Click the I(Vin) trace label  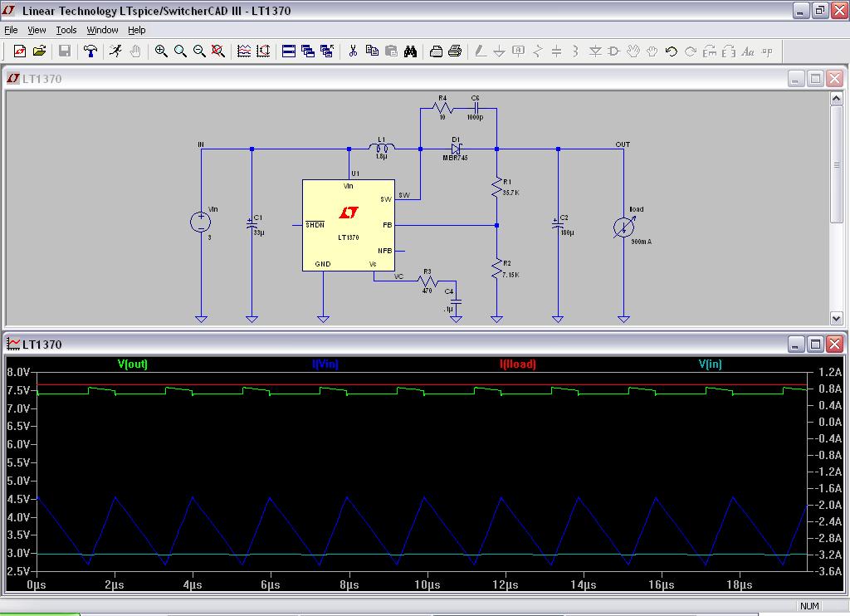(x=325, y=364)
